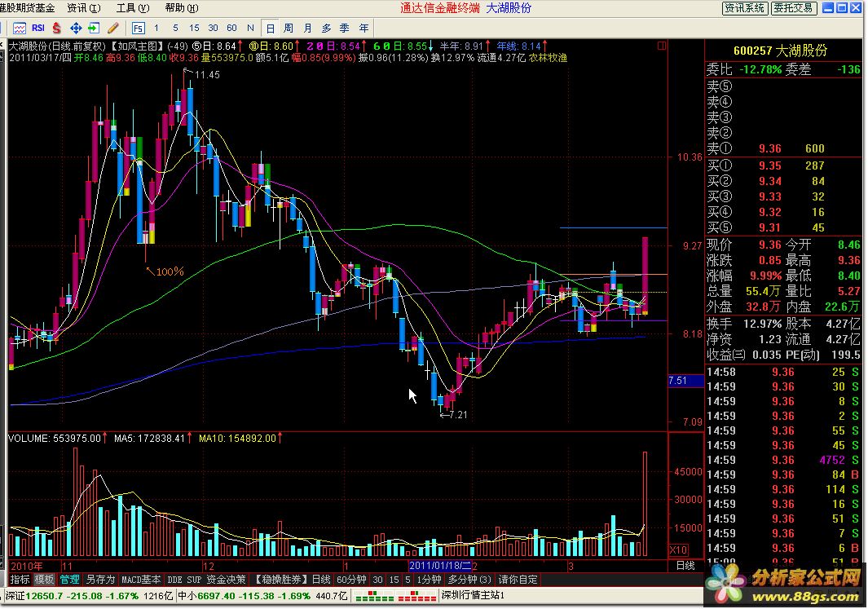Click the MA10: 154892.00 volume label
The image size is (868, 609).
(237, 439)
